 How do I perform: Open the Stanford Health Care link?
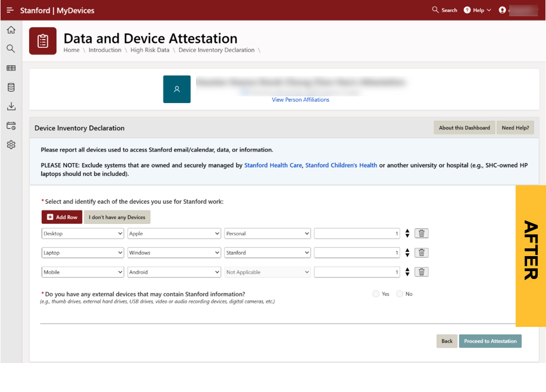pyautogui.click(x=273, y=165)
